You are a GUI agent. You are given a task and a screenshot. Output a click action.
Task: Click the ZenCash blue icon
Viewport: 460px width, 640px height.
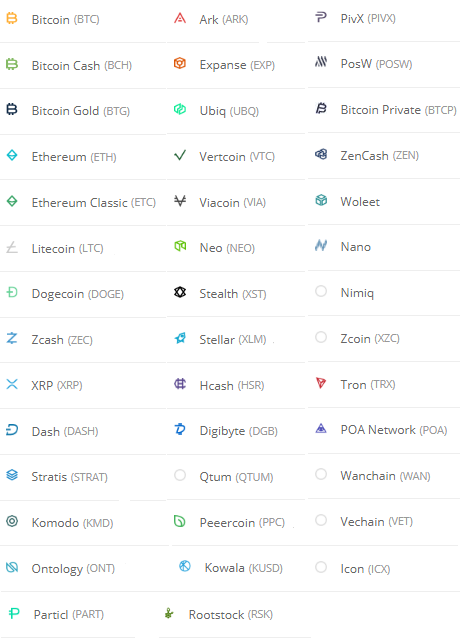coord(321,154)
